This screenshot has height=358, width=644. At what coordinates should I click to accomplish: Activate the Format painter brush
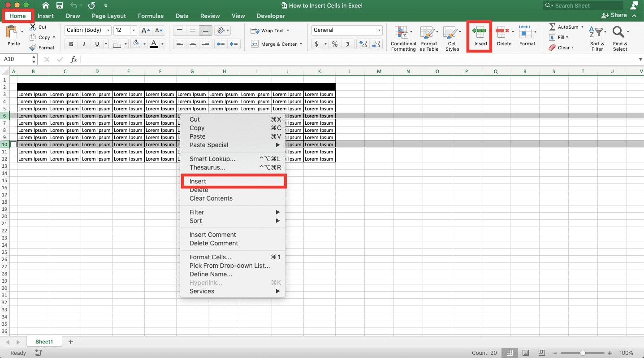click(33, 48)
